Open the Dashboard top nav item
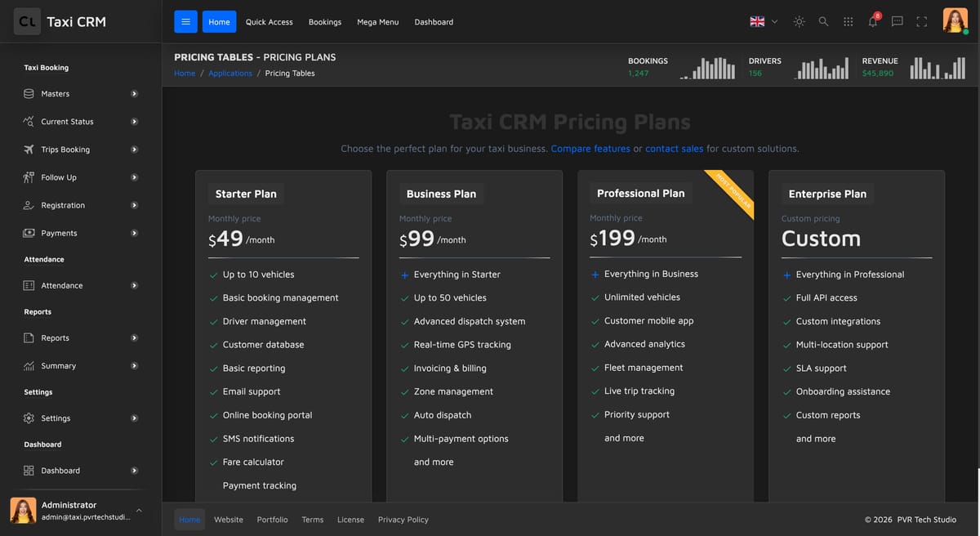 coord(434,22)
